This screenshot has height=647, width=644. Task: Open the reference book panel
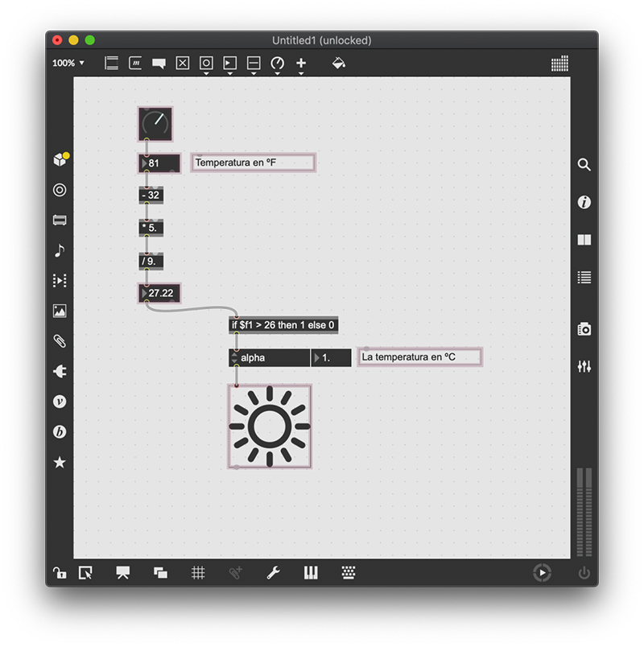pos(584,240)
